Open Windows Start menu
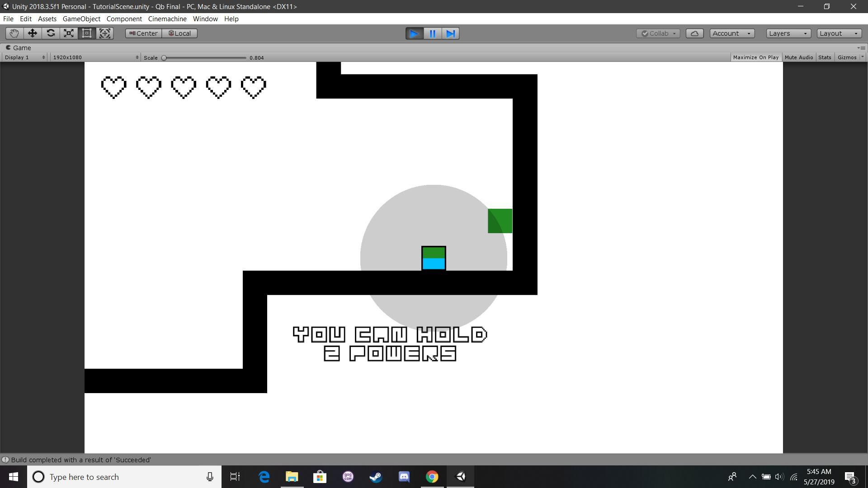This screenshot has height=488, width=868. [x=14, y=477]
